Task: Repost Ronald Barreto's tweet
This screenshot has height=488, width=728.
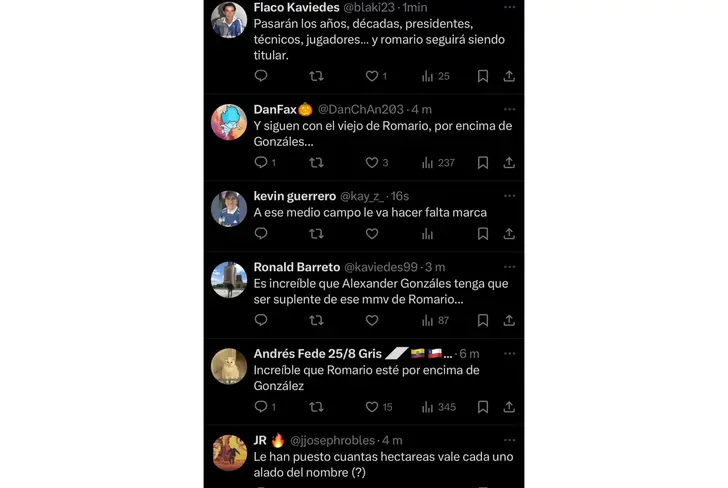Action: (316, 321)
